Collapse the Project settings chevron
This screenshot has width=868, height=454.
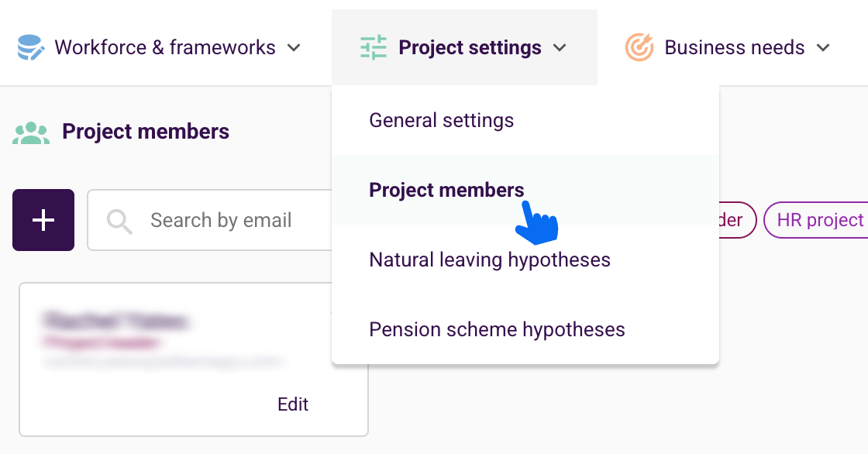[560, 48]
